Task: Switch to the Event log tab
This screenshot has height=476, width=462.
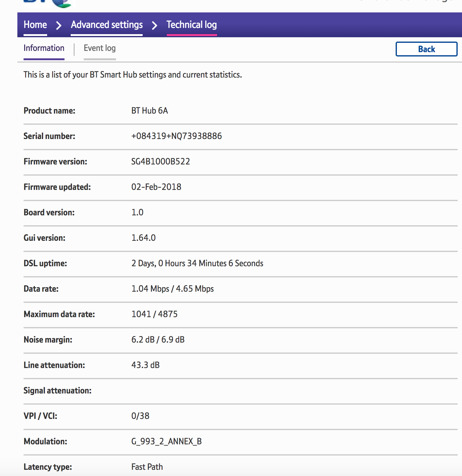Action: click(100, 49)
